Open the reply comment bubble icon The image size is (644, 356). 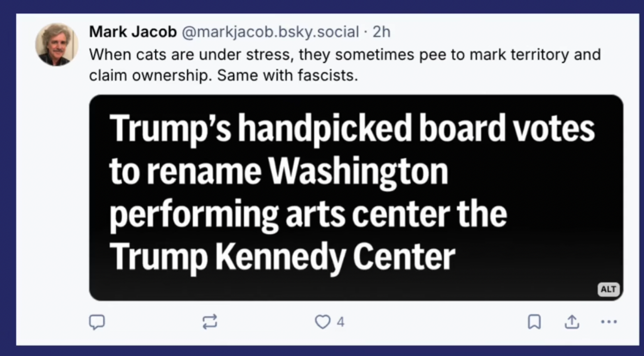click(x=97, y=322)
